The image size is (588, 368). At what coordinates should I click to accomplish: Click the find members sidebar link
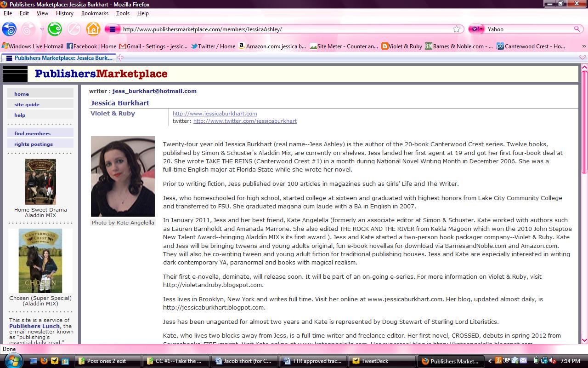pos(32,133)
